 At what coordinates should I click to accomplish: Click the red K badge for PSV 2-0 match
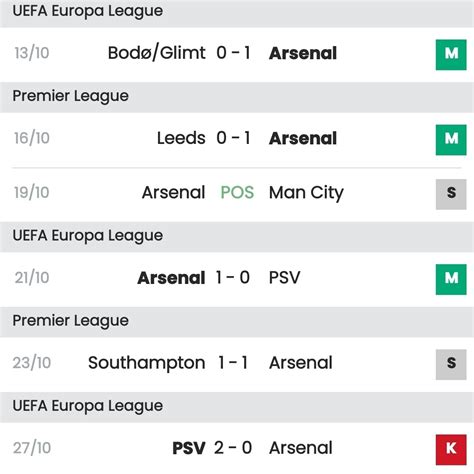point(451,450)
